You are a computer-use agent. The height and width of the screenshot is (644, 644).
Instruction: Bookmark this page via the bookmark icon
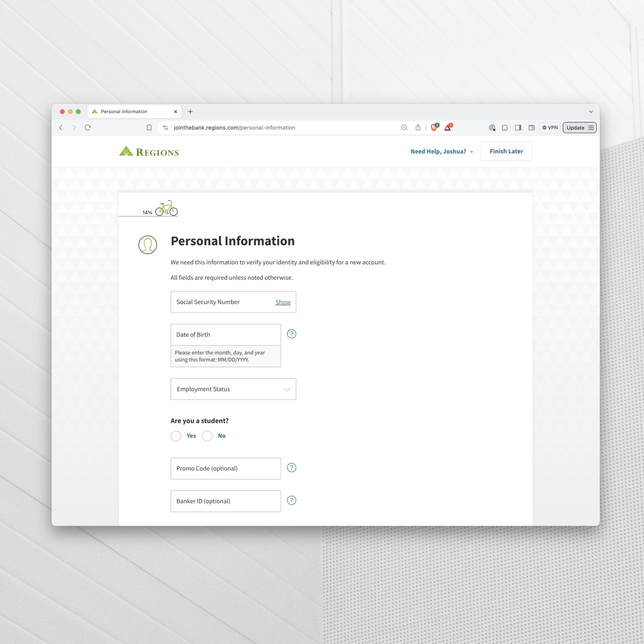(x=149, y=127)
